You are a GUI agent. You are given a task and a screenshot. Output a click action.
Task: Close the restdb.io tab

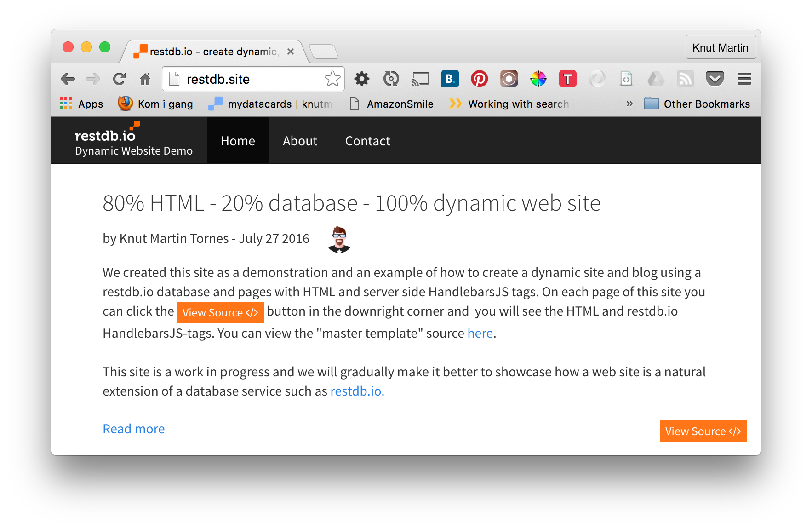291,52
